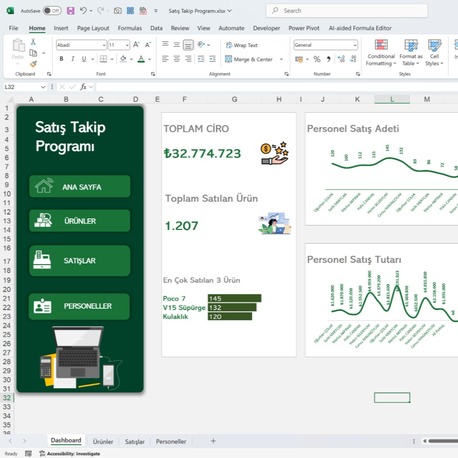Click the Paste clipboard icon

[18, 46]
